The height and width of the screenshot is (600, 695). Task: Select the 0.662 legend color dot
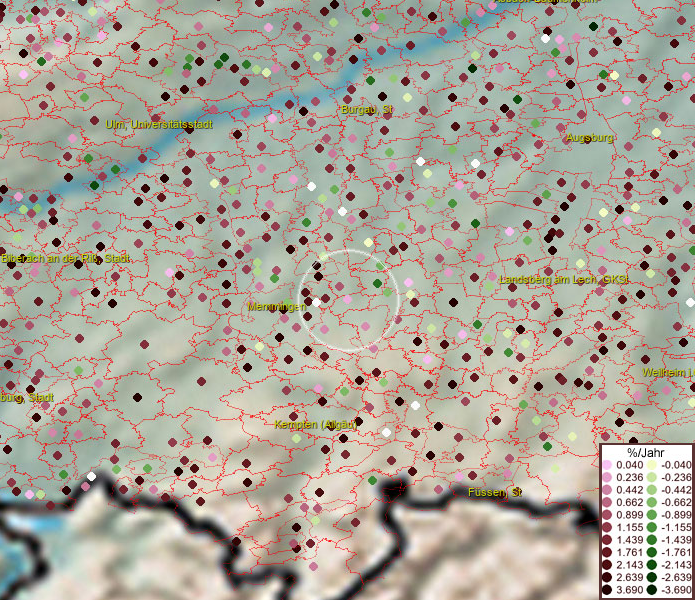pos(607,503)
